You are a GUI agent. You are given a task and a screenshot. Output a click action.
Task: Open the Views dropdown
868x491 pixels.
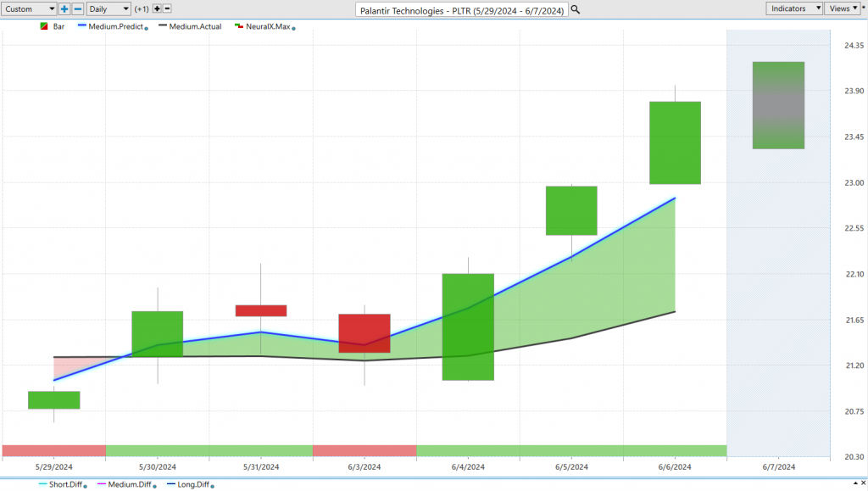[x=843, y=8]
